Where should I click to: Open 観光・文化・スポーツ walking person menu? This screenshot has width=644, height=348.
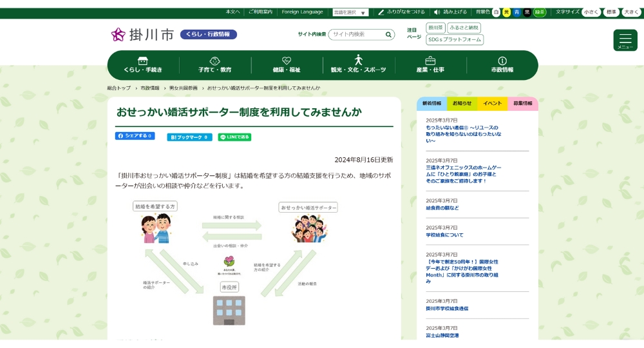tap(359, 64)
